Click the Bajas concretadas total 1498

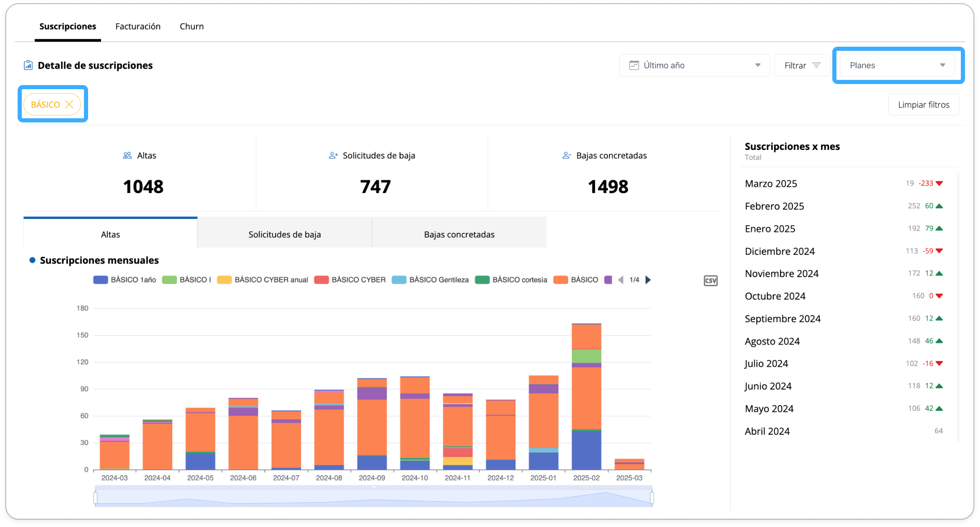(608, 187)
